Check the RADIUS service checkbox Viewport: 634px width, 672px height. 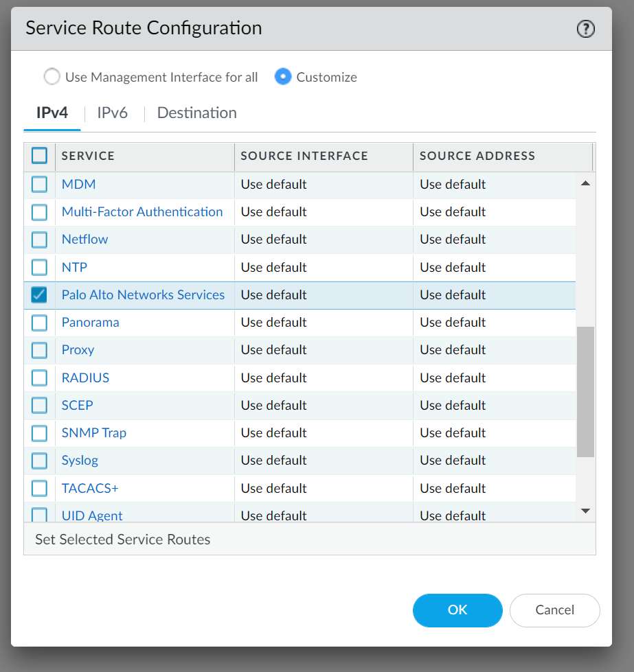tap(39, 378)
